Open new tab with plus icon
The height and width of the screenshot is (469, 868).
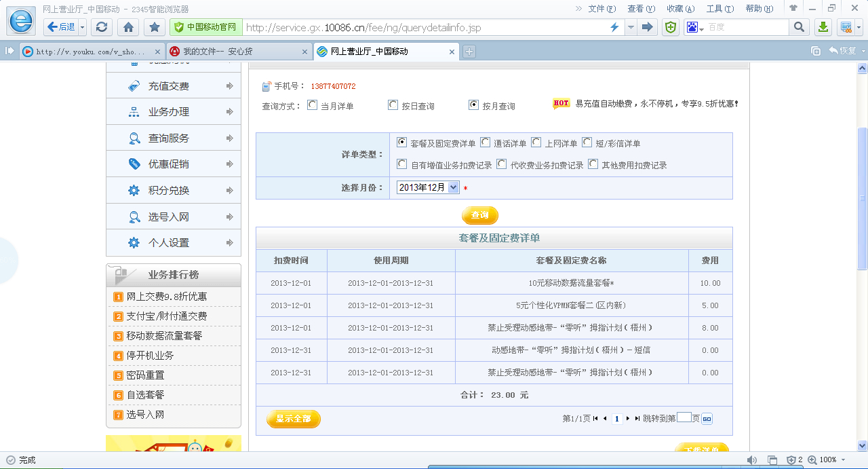(469, 52)
